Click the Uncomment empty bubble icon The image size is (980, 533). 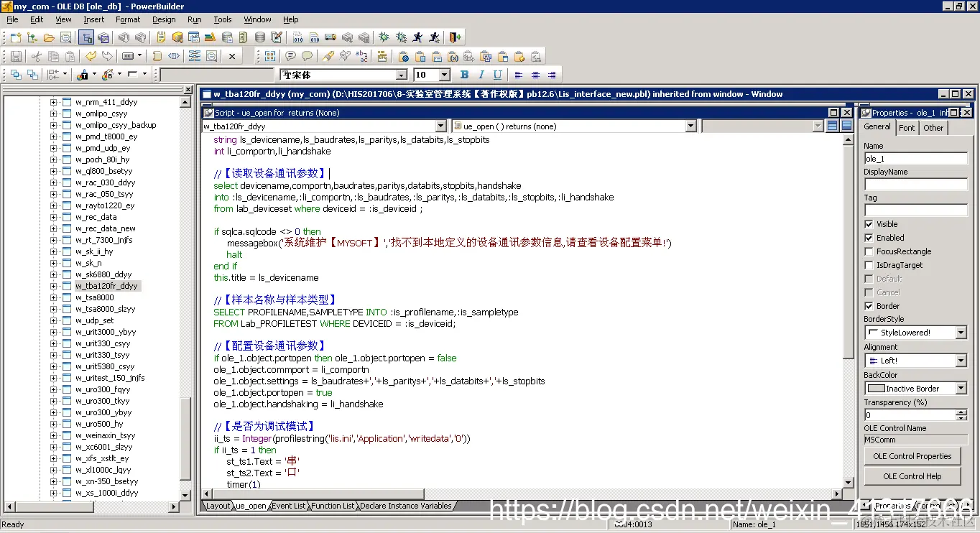(x=307, y=56)
